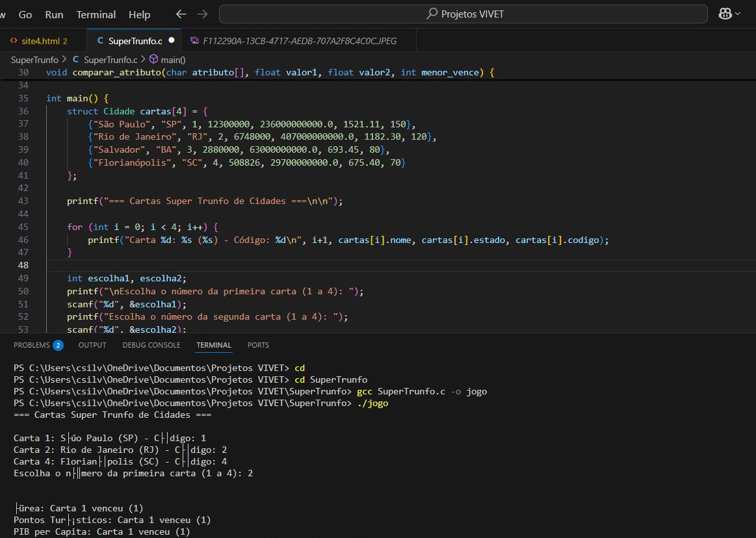This screenshot has width=756, height=538.
Task: Click the Go Forward arrow
Action: [x=202, y=14]
